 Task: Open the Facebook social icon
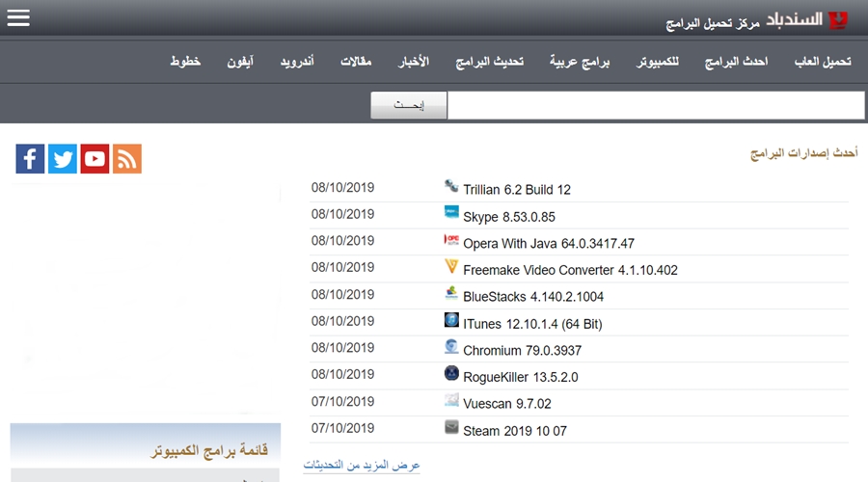(x=30, y=159)
